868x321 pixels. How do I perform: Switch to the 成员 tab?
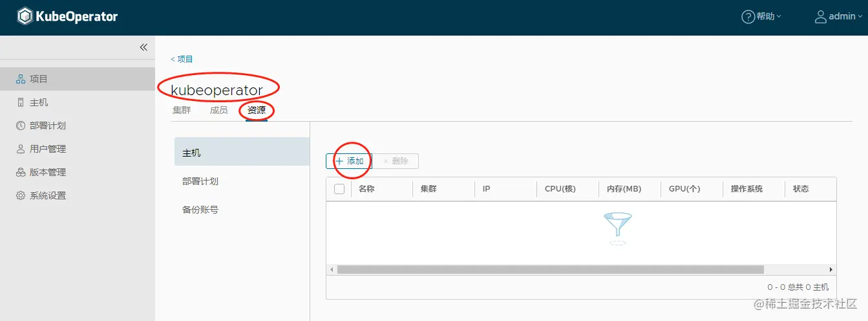pyautogui.click(x=218, y=110)
